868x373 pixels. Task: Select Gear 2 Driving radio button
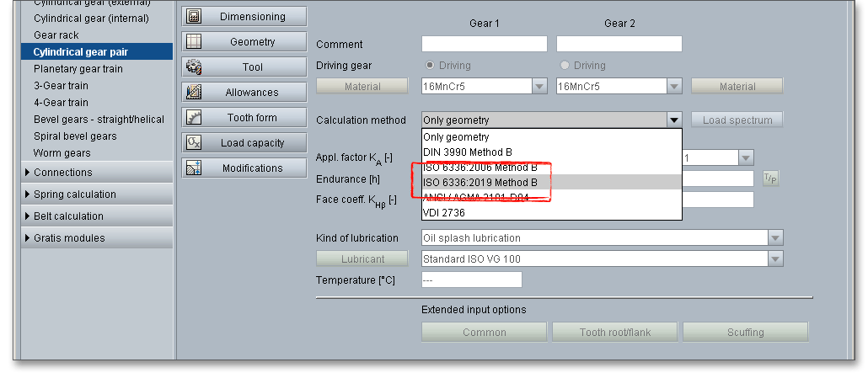(565, 66)
